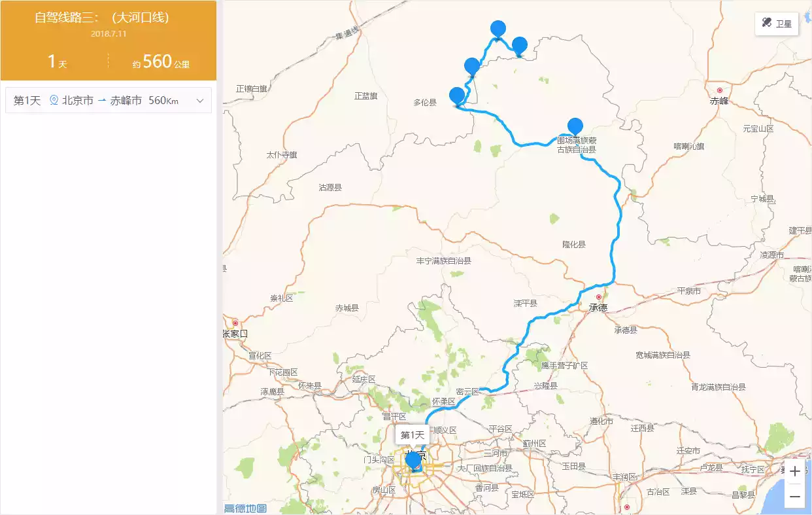Click the route title 自驾线路三 (大河口线)
The width and height of the screenshot is (812, 515).
(102, 18)
